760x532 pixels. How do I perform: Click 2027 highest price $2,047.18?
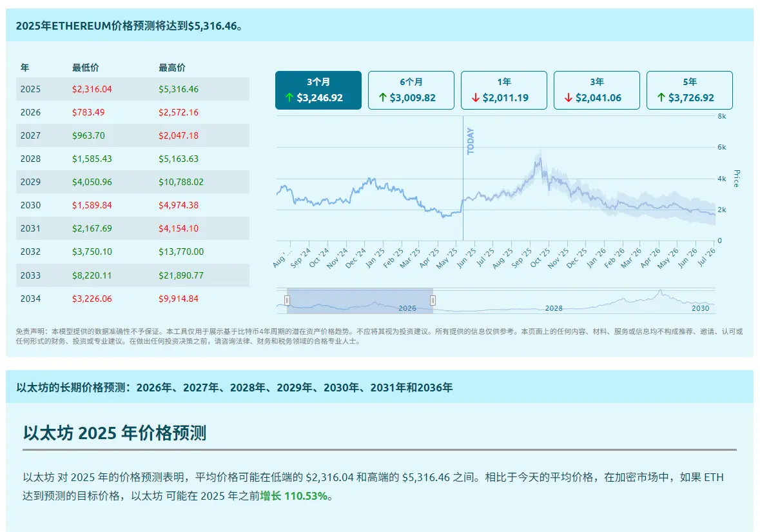tap(179, 136)
